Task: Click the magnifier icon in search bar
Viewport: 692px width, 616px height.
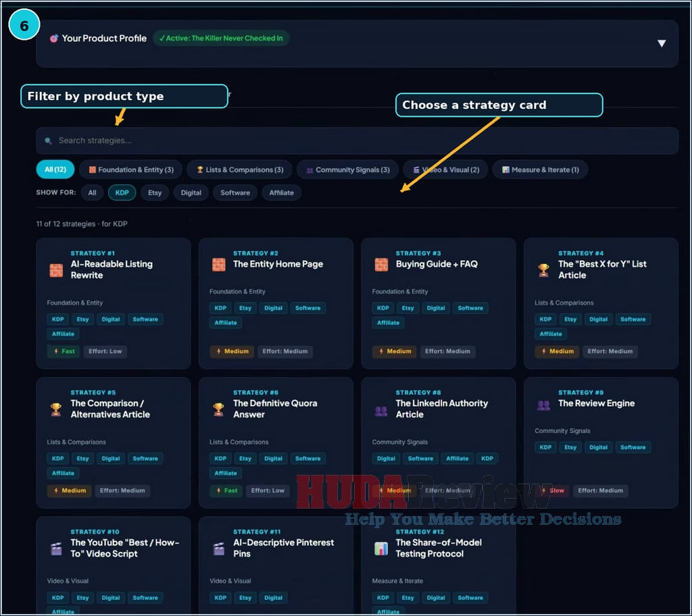Action: click(48, 140)
